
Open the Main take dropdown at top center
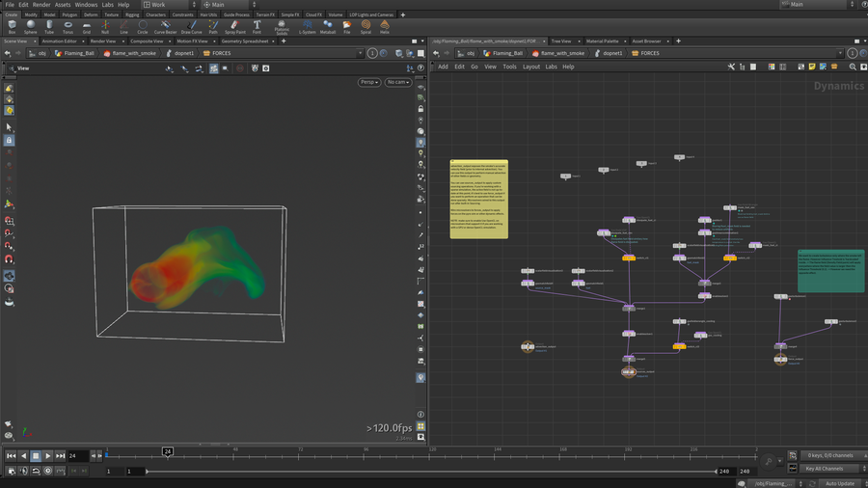coord(230,5)
